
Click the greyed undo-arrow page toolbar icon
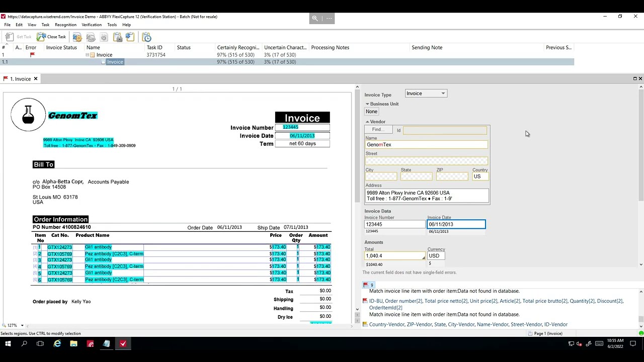[104, 37]
